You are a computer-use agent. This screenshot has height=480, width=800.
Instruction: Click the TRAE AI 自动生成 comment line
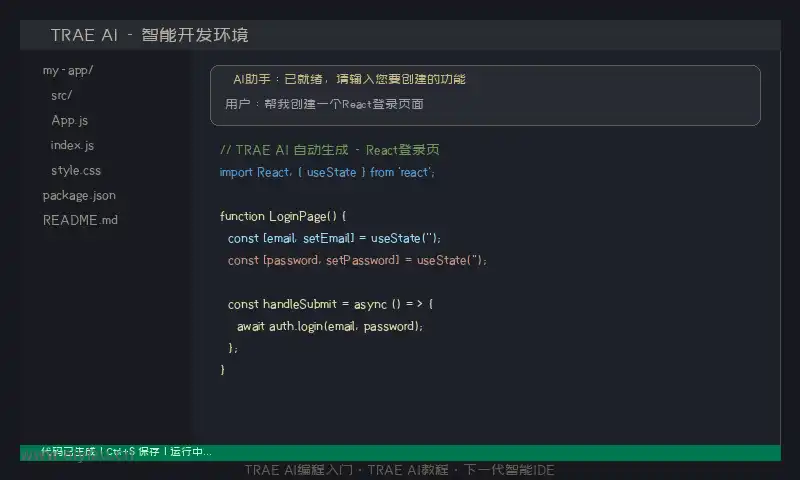pos(330,150)
